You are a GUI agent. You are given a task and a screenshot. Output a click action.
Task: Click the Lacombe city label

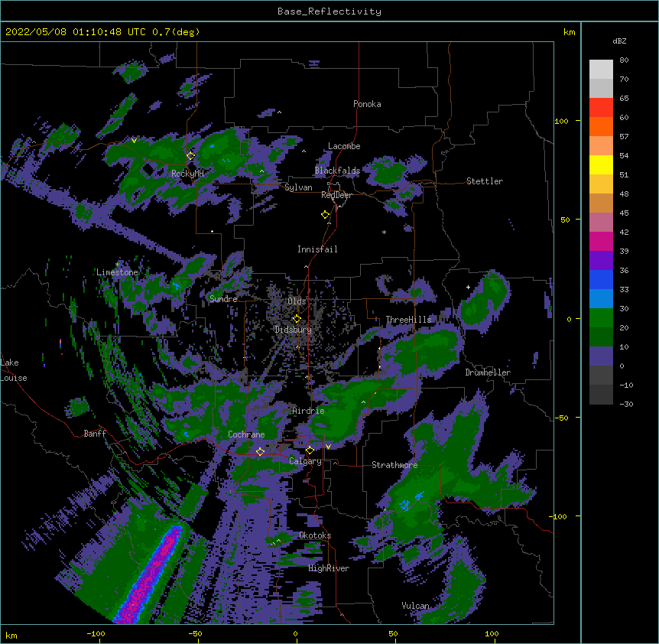coord(344,146)
